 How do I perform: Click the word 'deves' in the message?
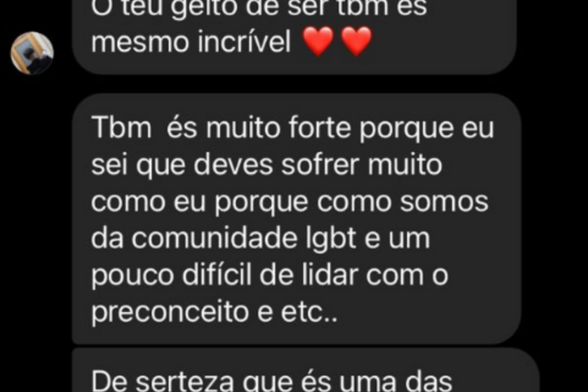pyautogui.click(x=233, y=164)
